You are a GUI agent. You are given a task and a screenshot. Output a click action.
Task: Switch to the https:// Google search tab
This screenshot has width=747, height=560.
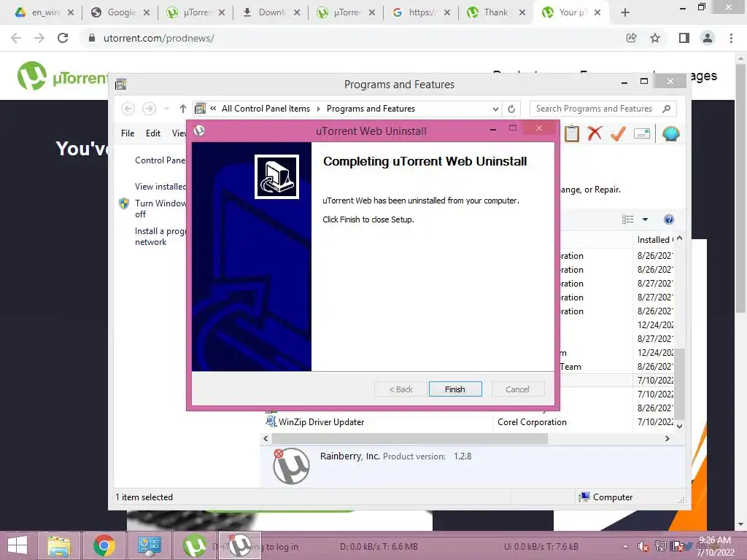(421, 13)
